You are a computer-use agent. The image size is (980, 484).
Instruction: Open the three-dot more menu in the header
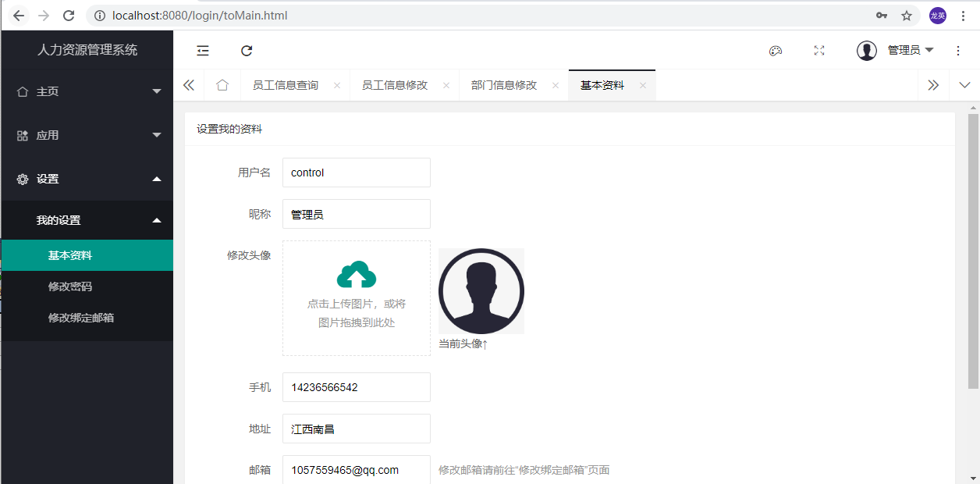click(958, 51)
